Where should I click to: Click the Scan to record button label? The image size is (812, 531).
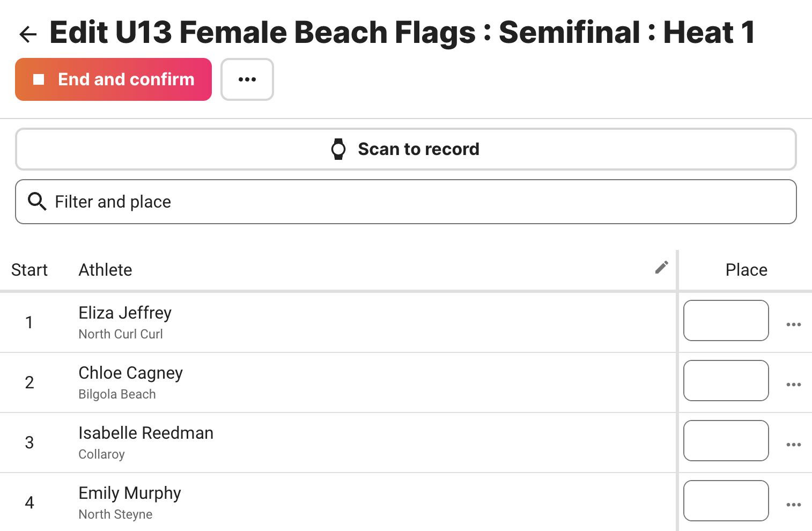pyautogui.click(x=418, y=149)
